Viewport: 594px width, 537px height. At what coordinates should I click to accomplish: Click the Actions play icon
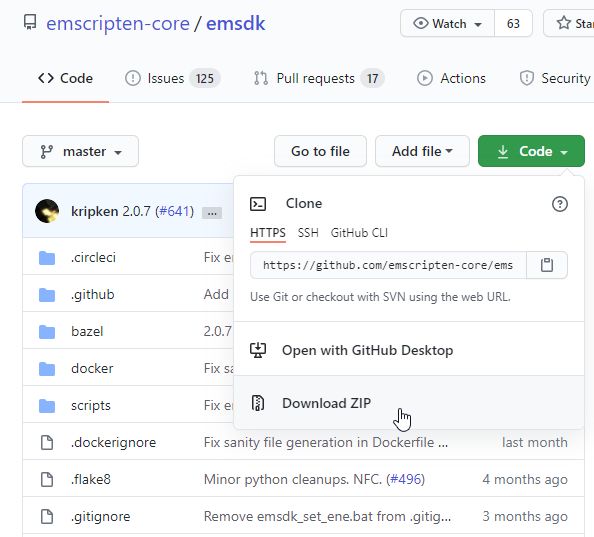425,78
